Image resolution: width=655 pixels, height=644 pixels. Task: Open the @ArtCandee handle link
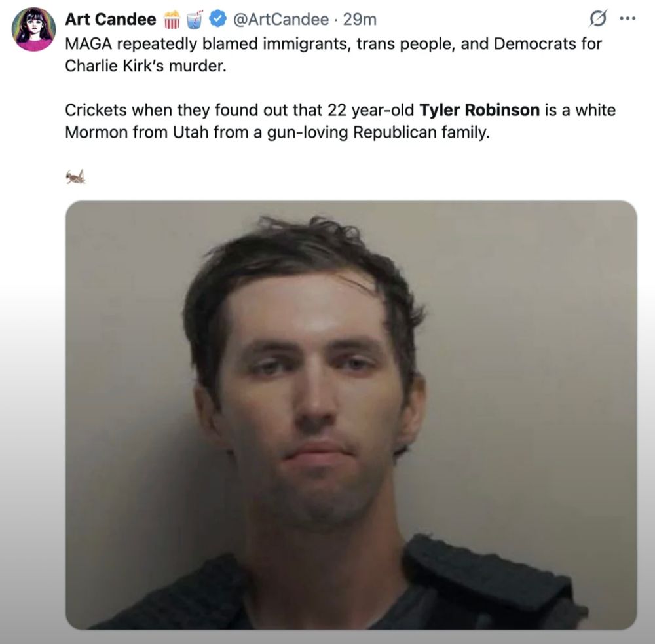coord(281,19)
